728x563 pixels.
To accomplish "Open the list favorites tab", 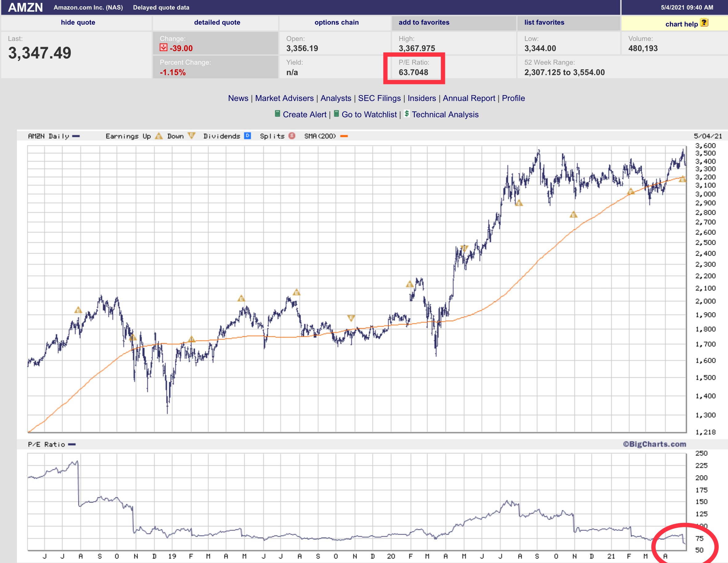I will coord(544,22).
